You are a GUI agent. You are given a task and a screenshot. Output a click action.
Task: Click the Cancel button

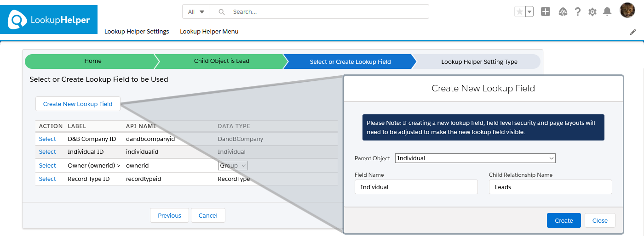pyautogui.click(x=208, y=215)
